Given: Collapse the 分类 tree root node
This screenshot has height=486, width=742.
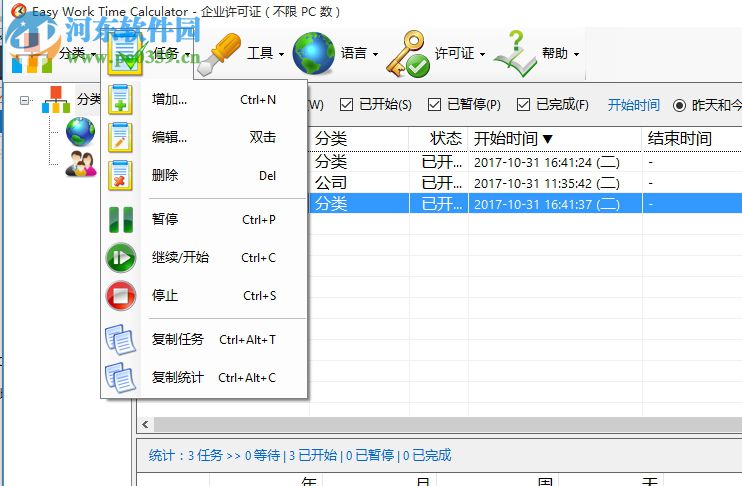Looking at the screenshot, I should tap(25, 100).
